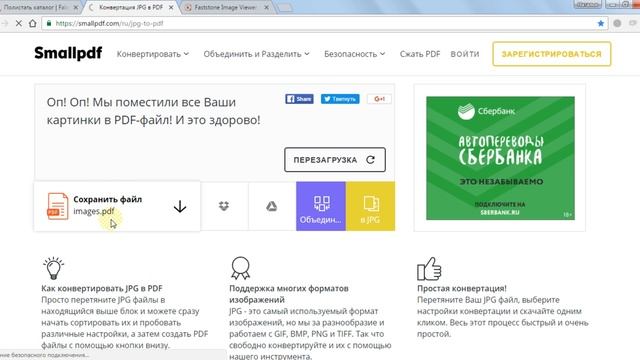Viewport: 640px width, 360px height.
Task: Click the Простая конвертация! heading
Action: tap(462, 288)
